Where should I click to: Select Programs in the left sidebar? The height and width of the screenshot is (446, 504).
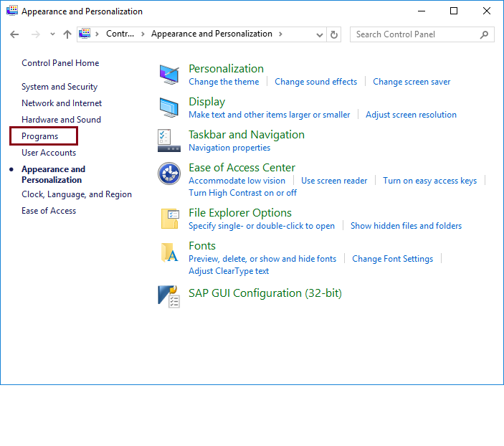pyautogui.click(x=40, y=136)
